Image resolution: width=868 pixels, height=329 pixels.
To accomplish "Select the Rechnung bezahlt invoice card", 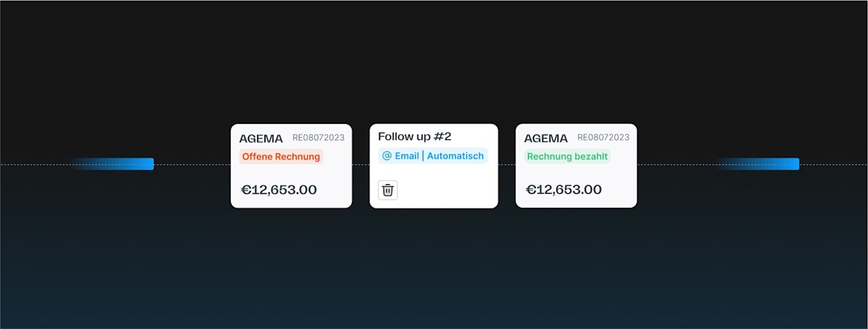I will (x=576, y=166).
